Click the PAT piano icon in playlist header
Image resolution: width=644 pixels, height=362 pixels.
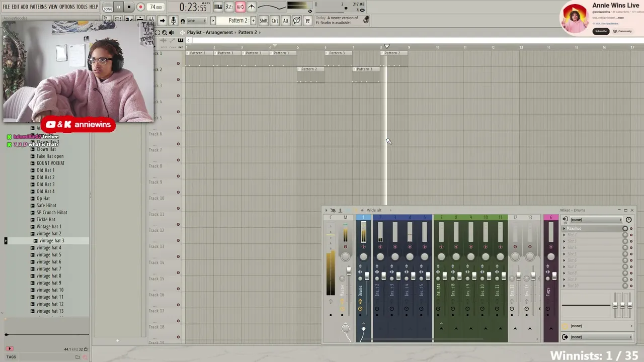[180, 41]
